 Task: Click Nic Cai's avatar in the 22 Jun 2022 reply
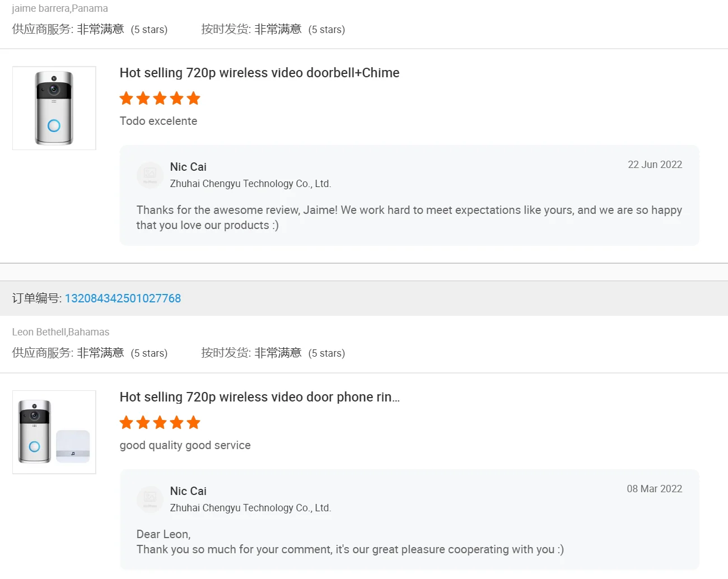(150, 175)
